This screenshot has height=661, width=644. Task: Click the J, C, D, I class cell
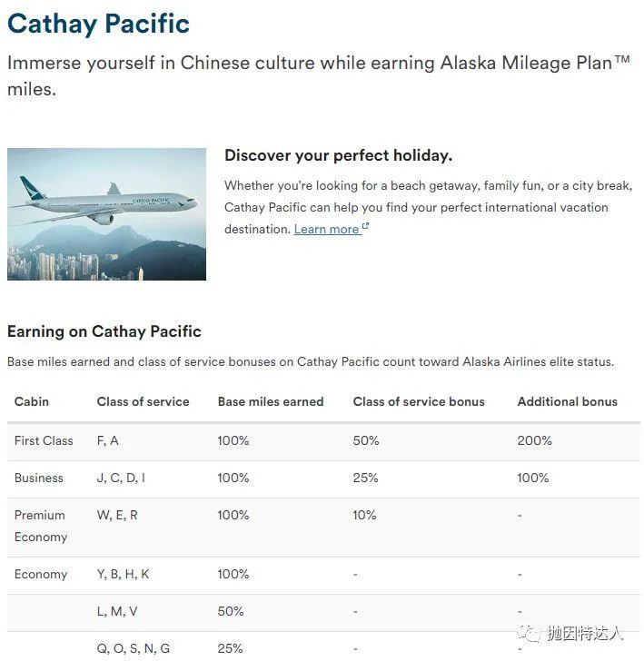121,478
